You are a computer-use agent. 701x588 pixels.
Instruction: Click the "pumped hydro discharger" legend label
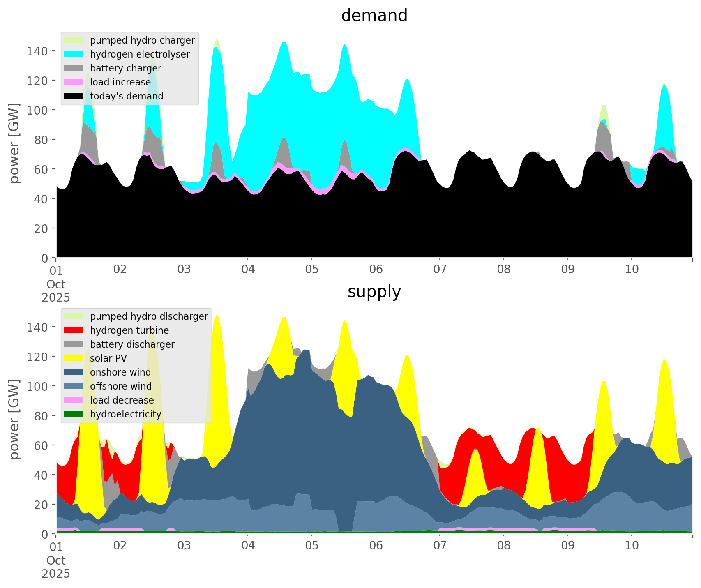(149, 316)
